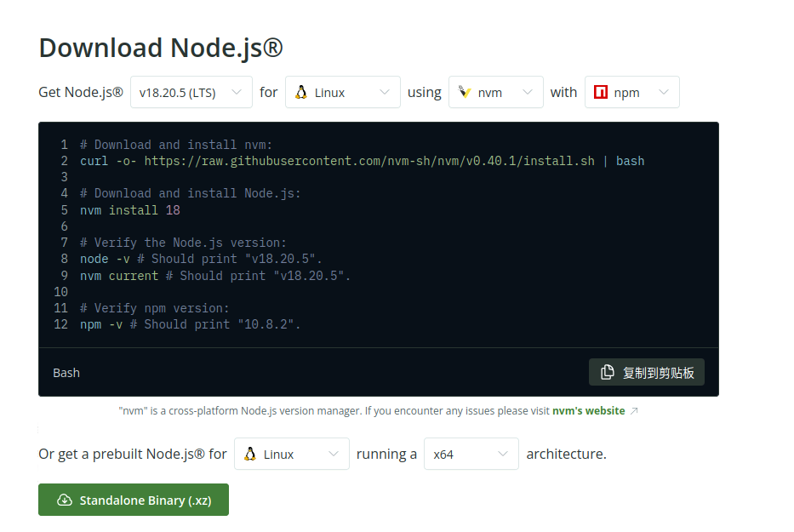Click the external link arrow after nvm's website
794x532 pixels.
633,411
